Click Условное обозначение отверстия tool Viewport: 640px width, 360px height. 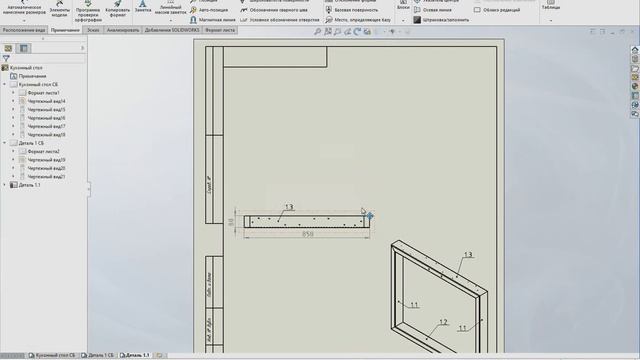click(x=280, y=20)
